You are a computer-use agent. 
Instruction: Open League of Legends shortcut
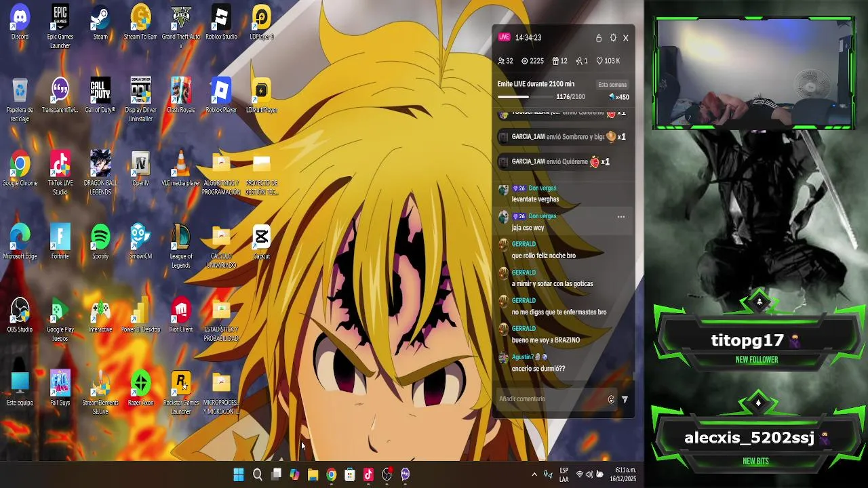[180, 247]
